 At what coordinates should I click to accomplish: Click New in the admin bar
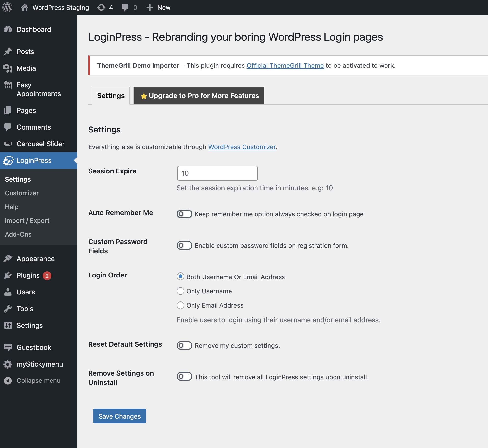(x=164, y=8)
